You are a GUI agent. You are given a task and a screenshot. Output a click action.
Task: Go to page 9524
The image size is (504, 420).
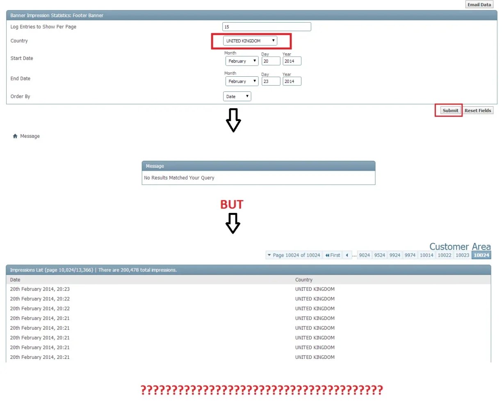(379, 255)
